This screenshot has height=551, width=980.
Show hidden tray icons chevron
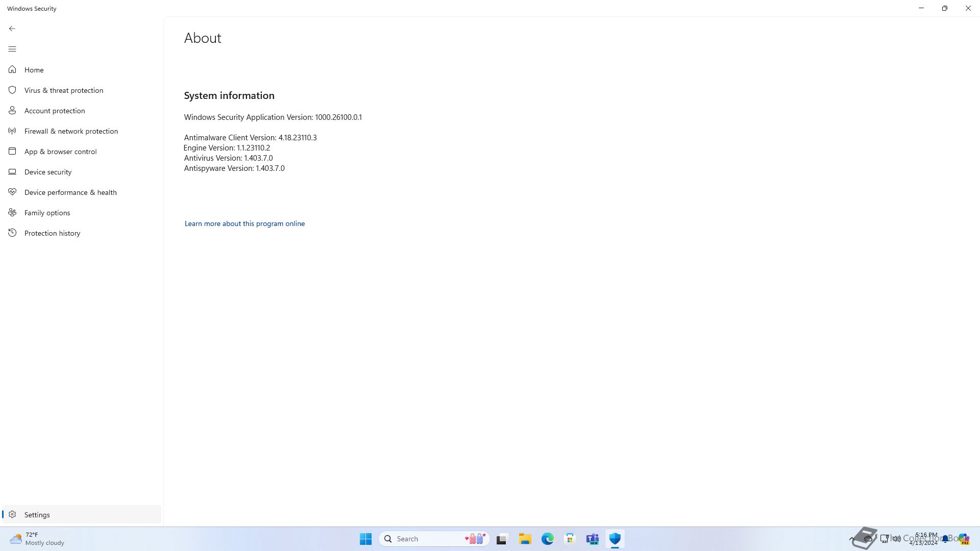851,539
